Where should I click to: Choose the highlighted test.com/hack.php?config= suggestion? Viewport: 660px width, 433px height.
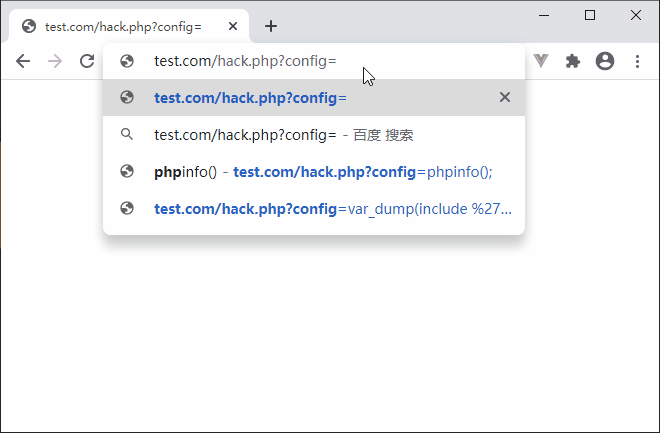(x=314, y=98)
